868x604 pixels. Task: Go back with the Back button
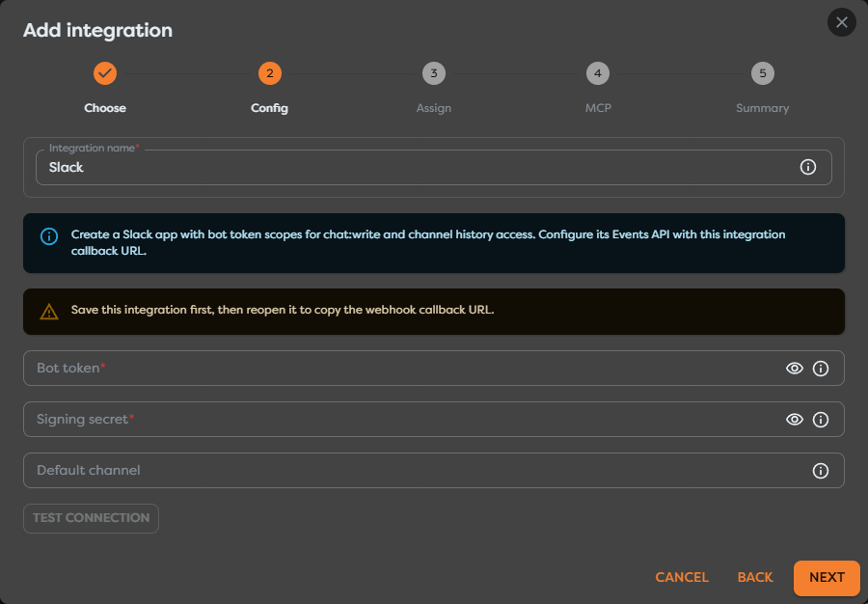click(754, 577)
